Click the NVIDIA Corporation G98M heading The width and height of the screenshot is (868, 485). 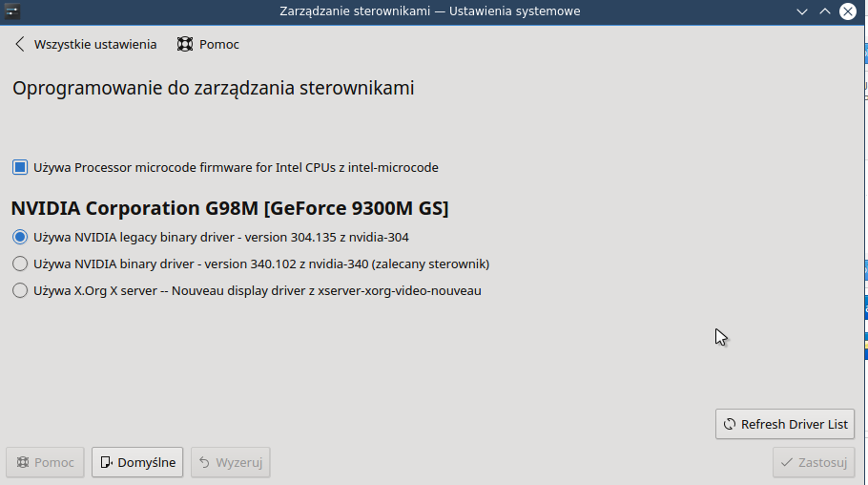(229, 207)
